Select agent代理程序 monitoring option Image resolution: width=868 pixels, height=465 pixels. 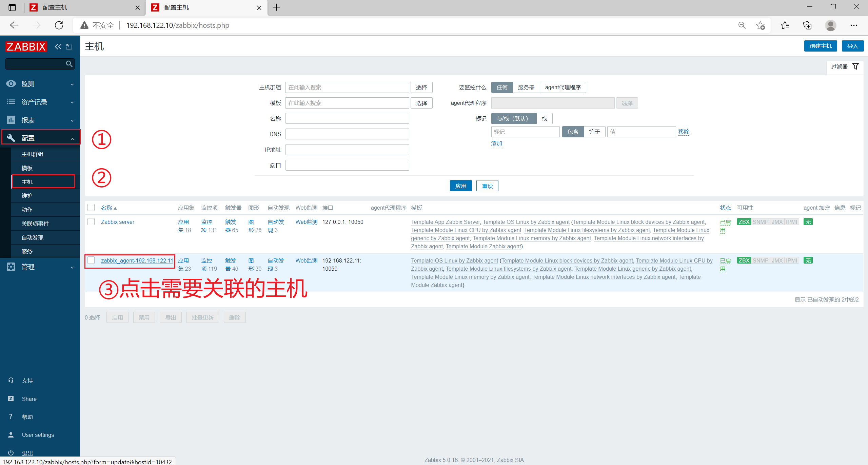[x=563, y=87]
